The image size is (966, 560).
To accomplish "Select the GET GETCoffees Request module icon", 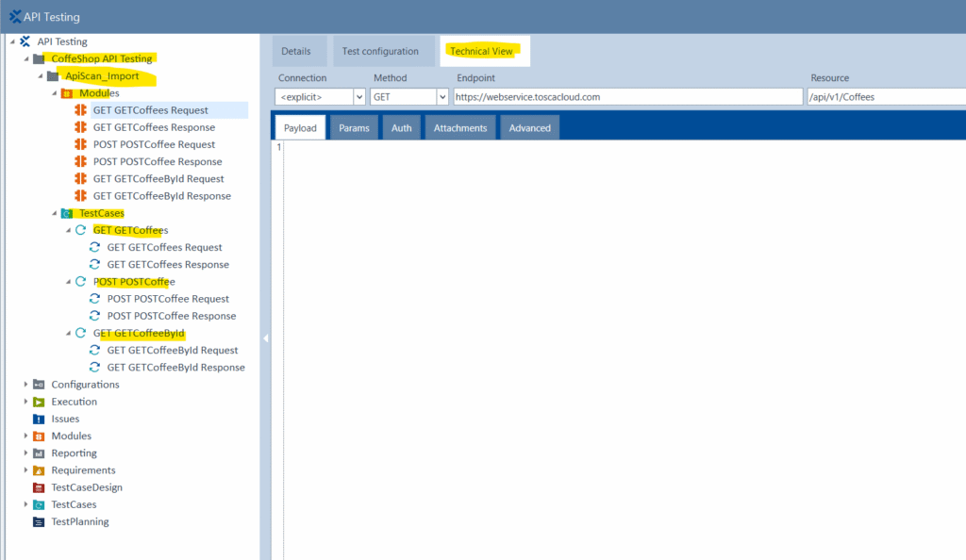I will (x=82, y=109).
